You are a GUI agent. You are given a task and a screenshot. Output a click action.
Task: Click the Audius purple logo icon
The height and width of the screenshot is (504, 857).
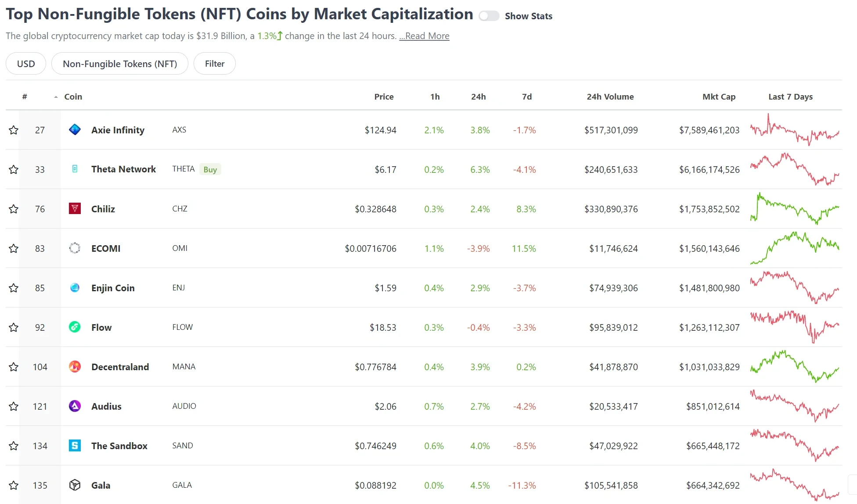75,406
